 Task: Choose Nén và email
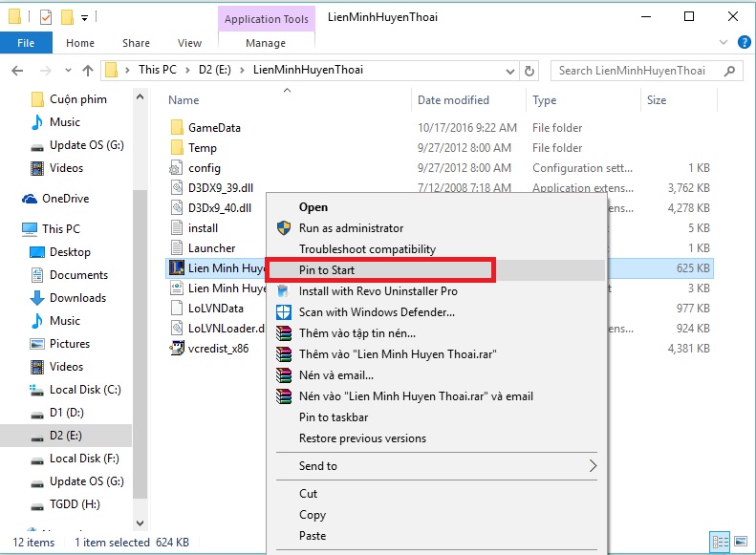coord(336,375)
